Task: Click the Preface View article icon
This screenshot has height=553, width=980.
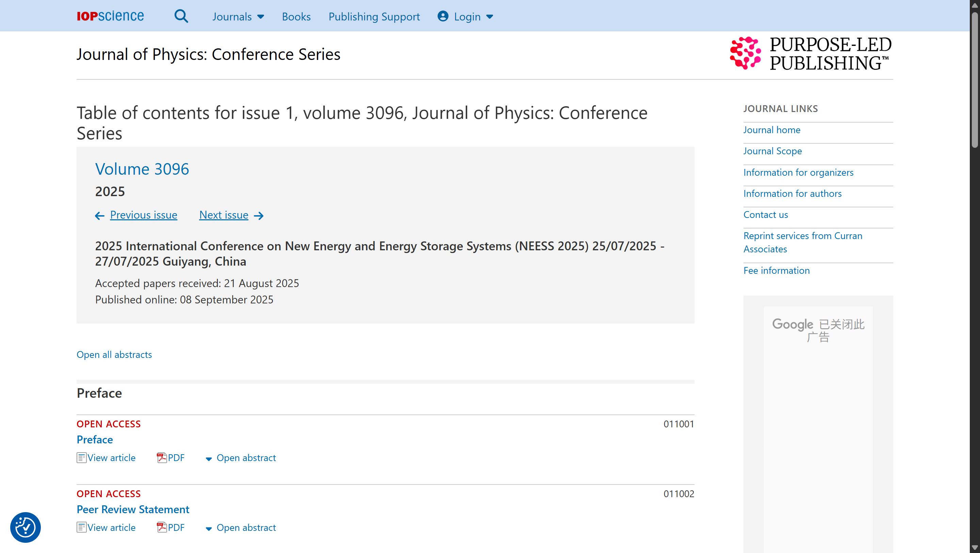Action: (x=81, y=457)
